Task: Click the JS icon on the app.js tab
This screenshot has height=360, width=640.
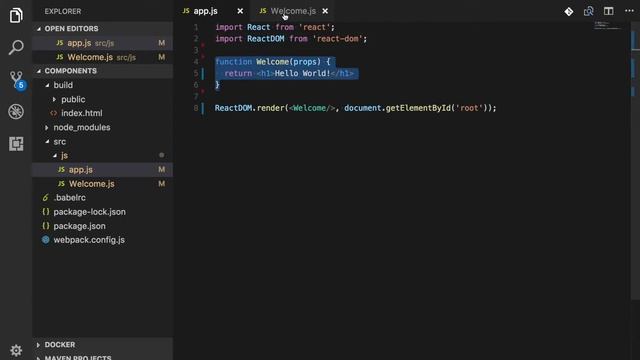Action: click(186, 11)
